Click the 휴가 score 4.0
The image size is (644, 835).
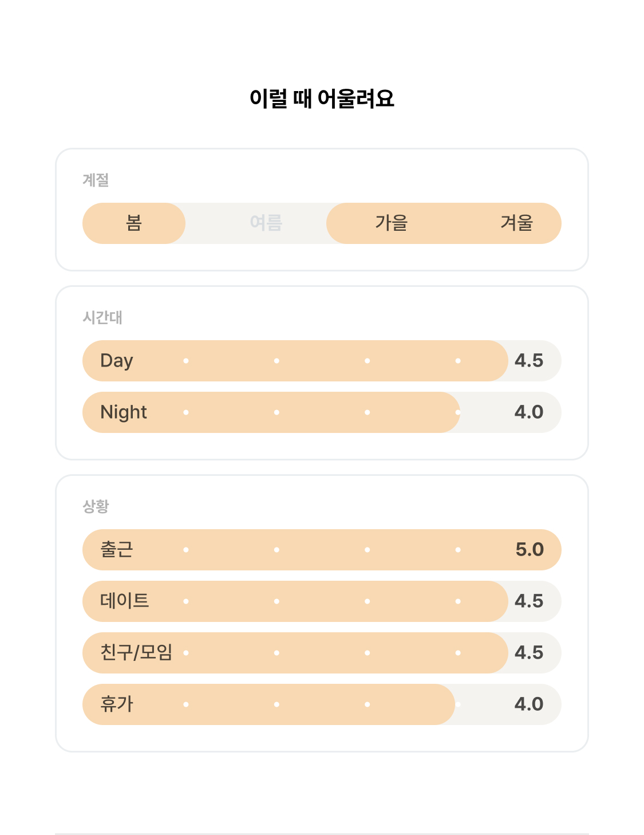(529, 704)
